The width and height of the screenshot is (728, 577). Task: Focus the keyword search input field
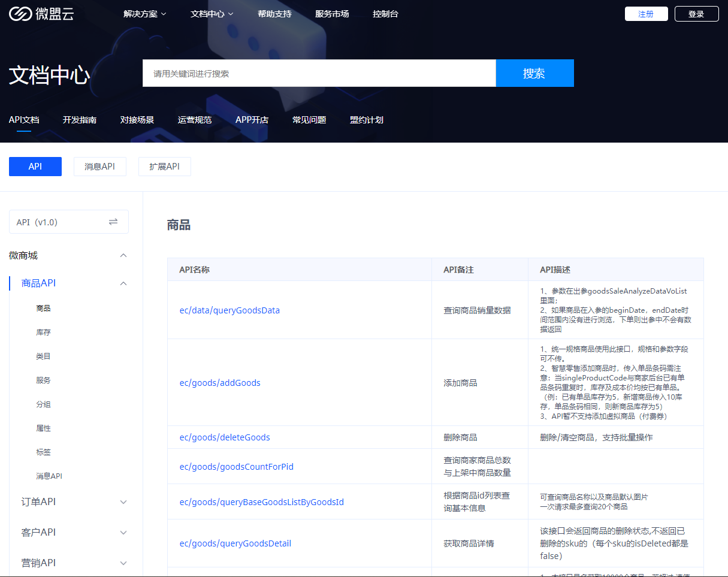[x=319, y=74]
